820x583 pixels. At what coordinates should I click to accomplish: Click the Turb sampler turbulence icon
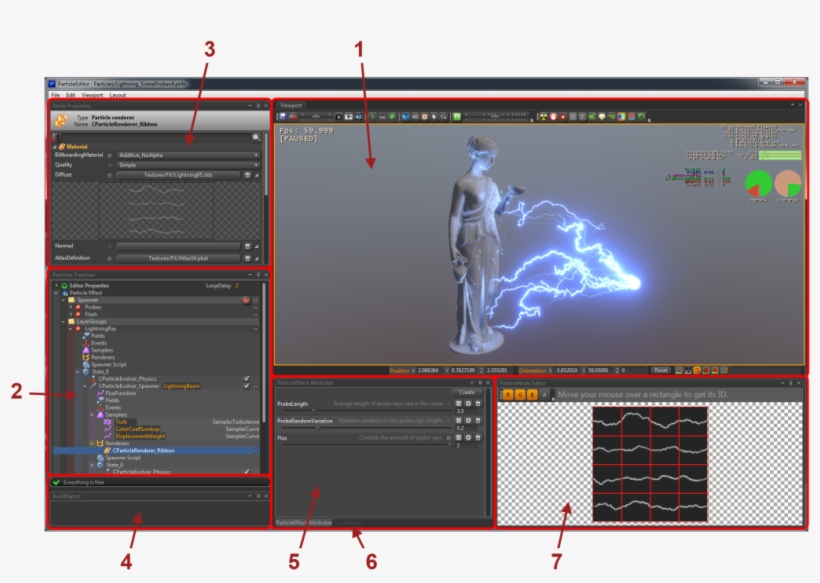[x=108, y=422]
